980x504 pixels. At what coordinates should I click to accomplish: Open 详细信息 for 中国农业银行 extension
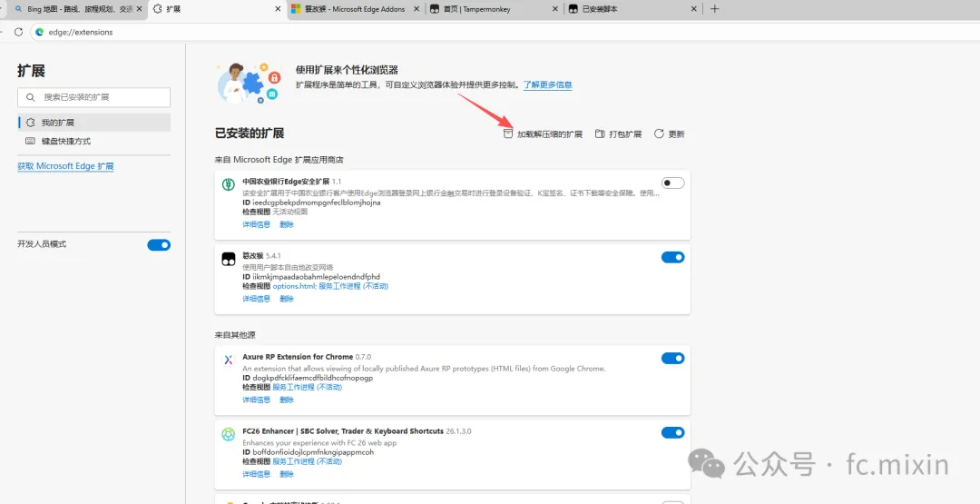point(256,224)
